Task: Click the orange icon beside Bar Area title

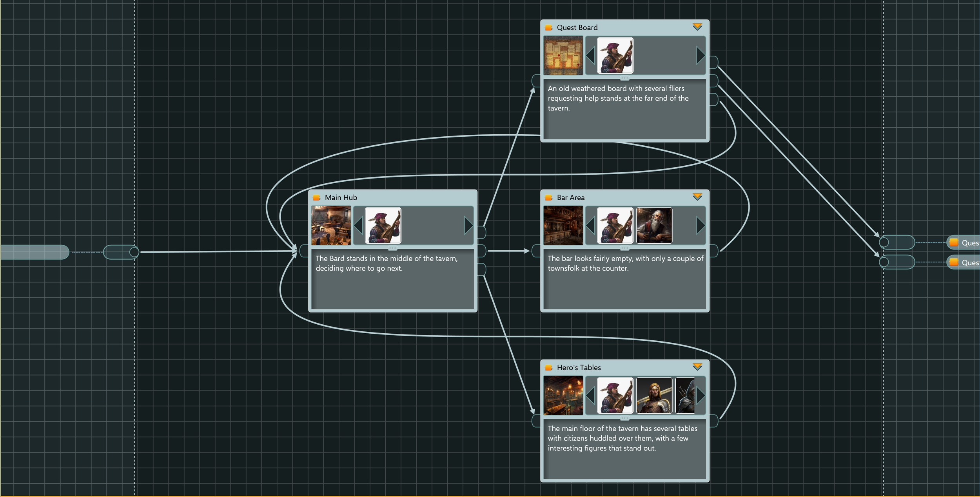Action: pos(548,197)
